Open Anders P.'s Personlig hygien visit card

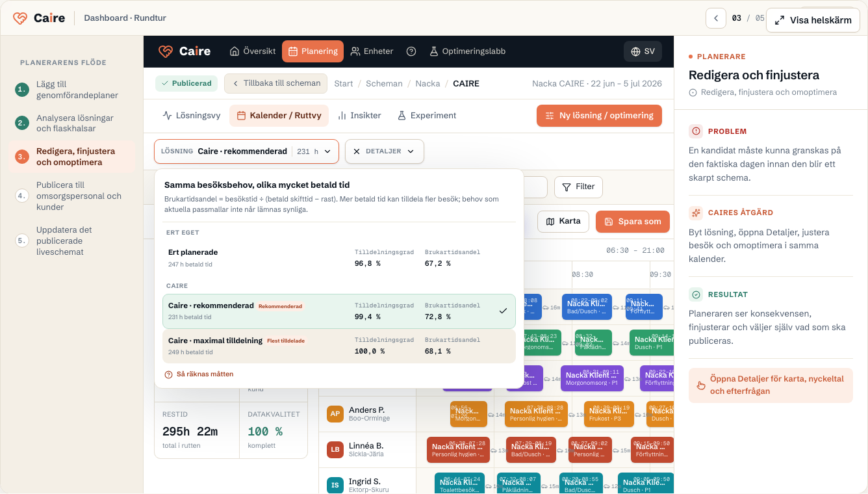pos(536,414)
